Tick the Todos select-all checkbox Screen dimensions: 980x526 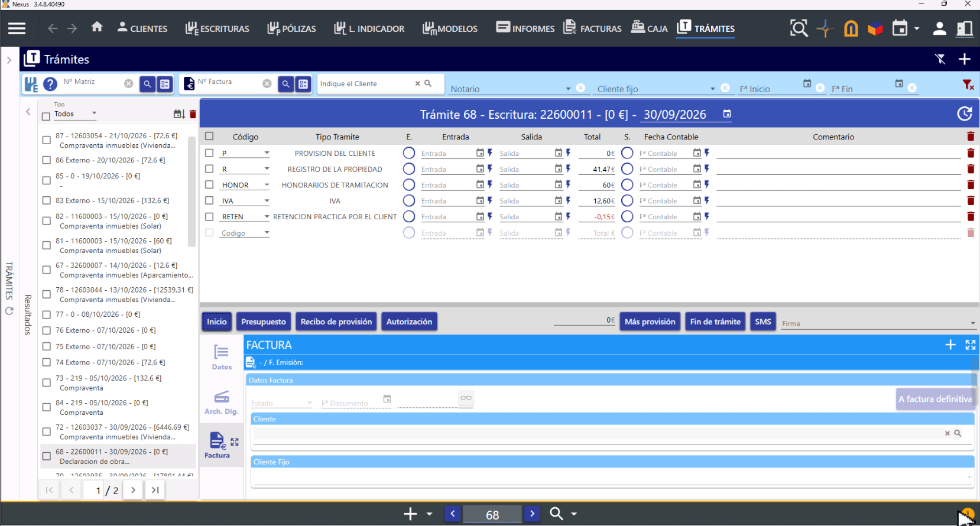pyautogui.click(x=46, y=116)
